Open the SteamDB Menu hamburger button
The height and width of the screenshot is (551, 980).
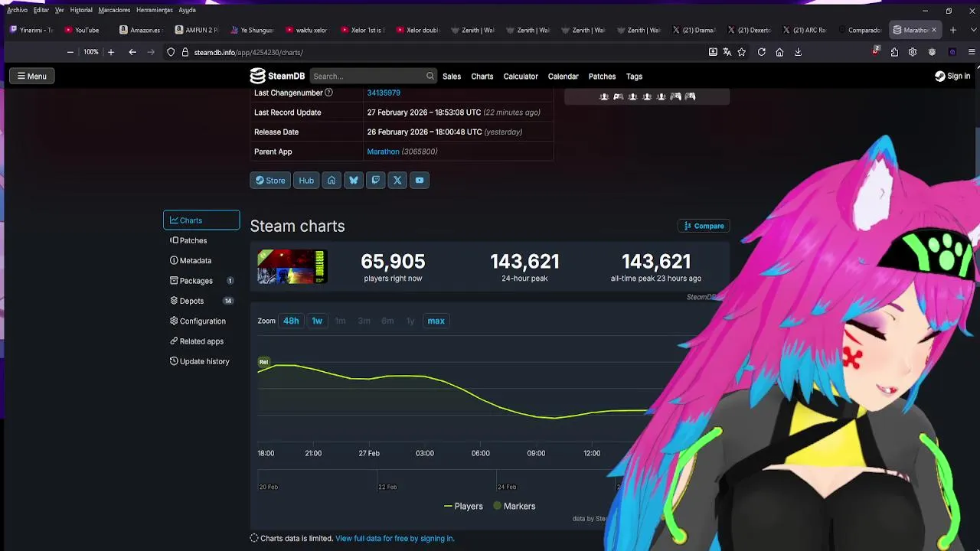31,76
